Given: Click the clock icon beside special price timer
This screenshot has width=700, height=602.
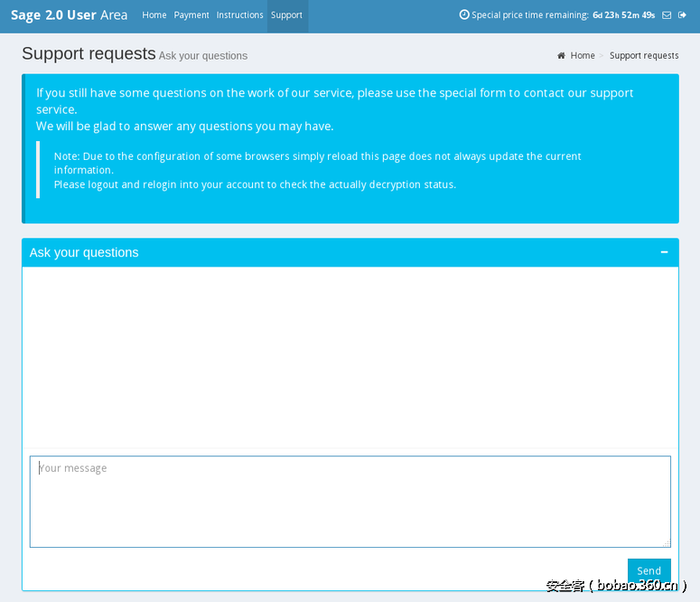Looking at the screenshot, I should 464,15.
